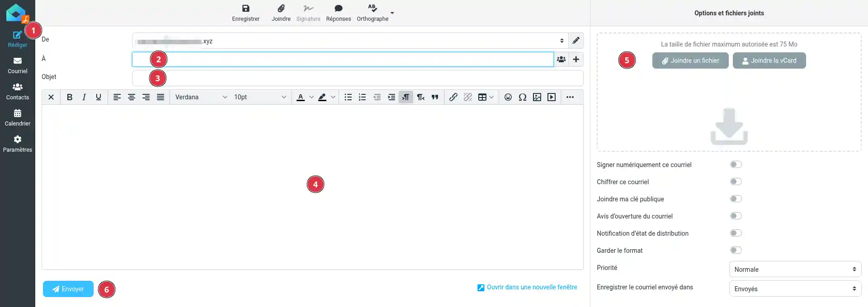The height and width of the screenshot is (307, 868).
Task: Toggle Signer numériquement ce courriel
Action: pos(736,164)
